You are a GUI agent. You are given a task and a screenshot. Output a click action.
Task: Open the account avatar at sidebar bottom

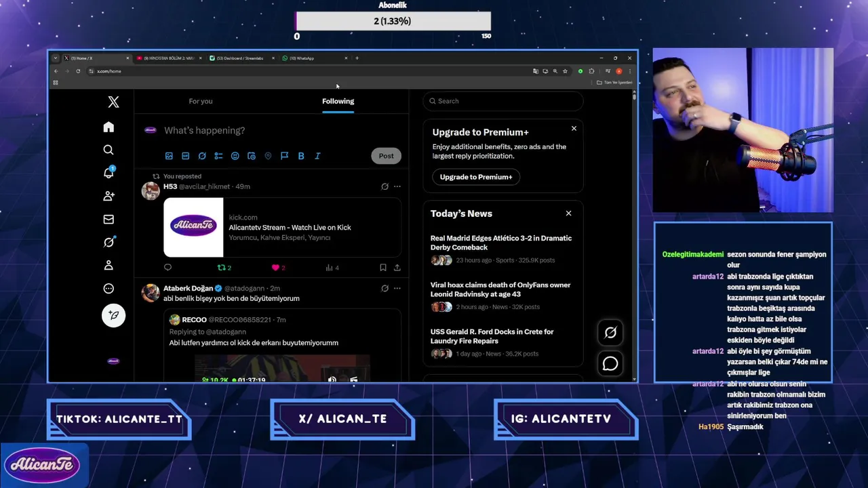tap(113, 361)
